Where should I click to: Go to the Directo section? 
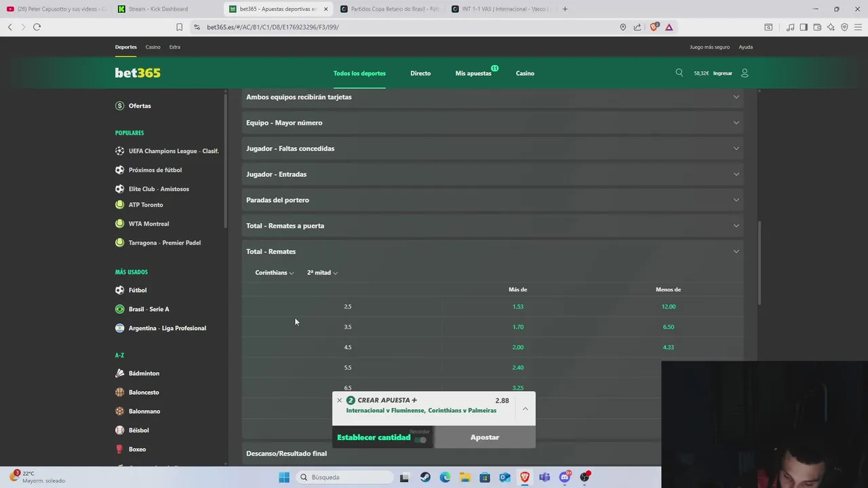[420, 73]
